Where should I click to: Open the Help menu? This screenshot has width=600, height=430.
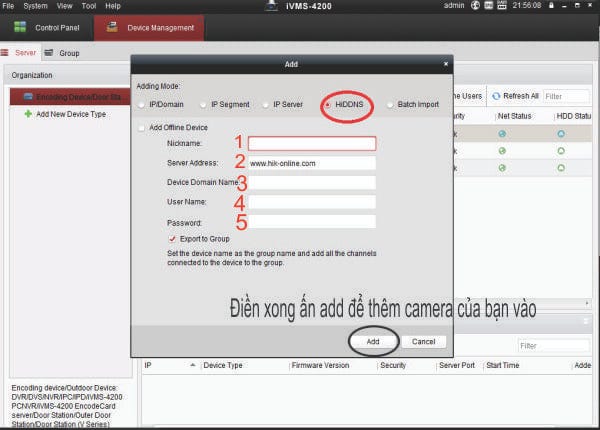tap(113, 6)
